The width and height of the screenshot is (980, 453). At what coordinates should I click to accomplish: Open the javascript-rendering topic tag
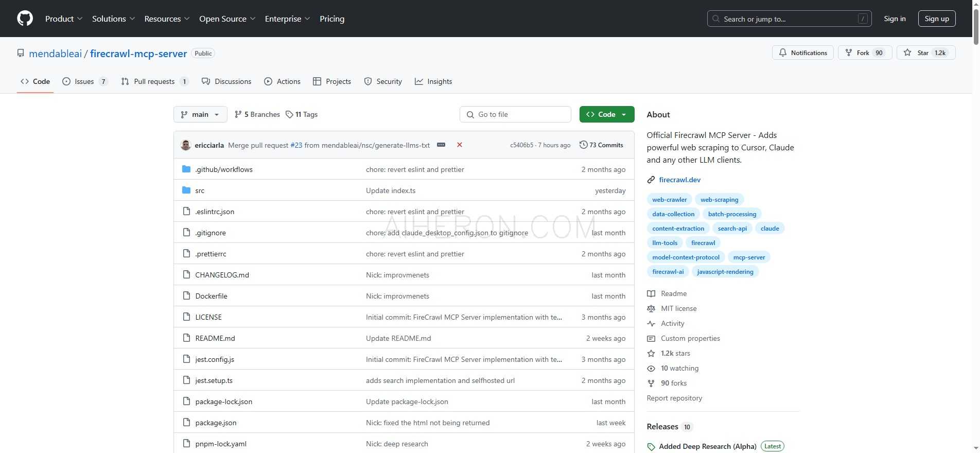(x=725, y=272)
